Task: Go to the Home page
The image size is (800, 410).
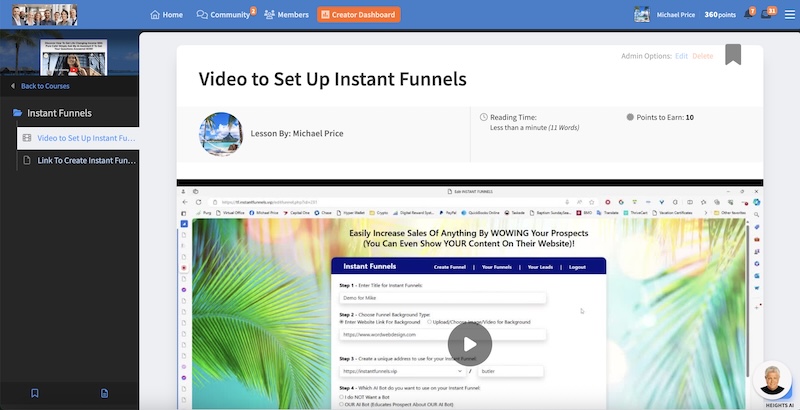Action: pos(166,15)
